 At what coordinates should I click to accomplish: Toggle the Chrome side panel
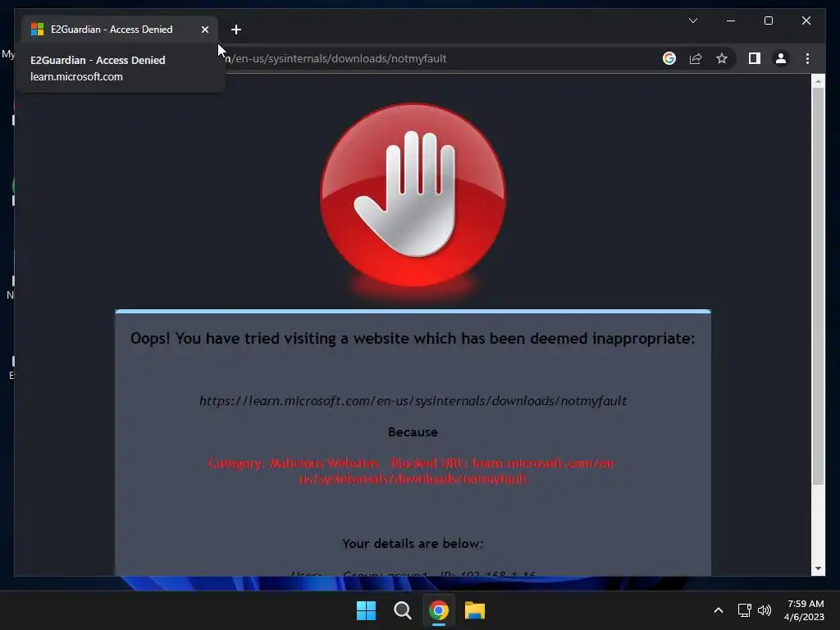click(755, 58)
